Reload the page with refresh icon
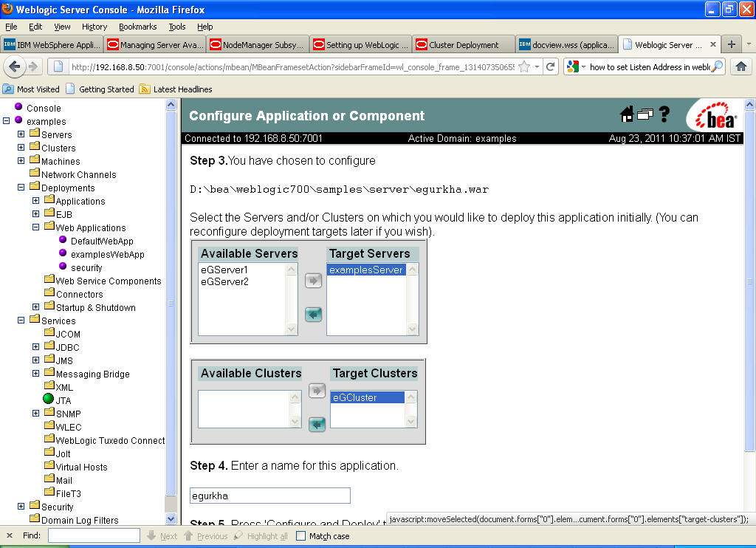Image resolution: width=756 pixels, height=548 pixels. point(550,66)
